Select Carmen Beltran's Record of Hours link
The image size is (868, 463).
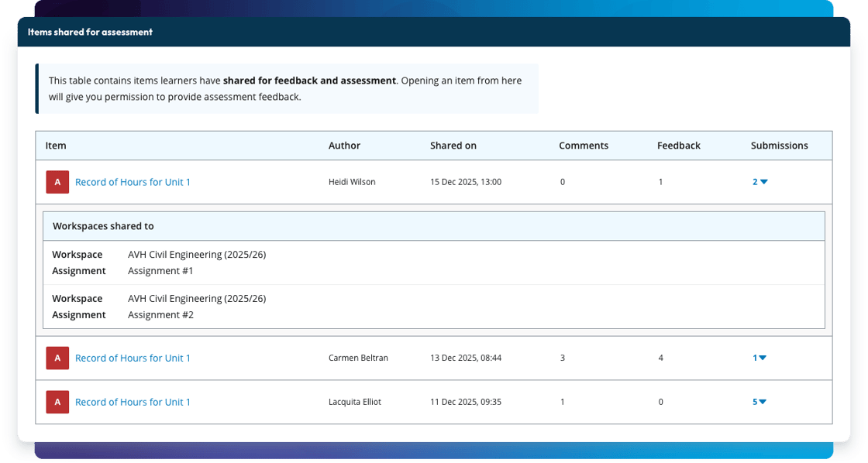133,358
